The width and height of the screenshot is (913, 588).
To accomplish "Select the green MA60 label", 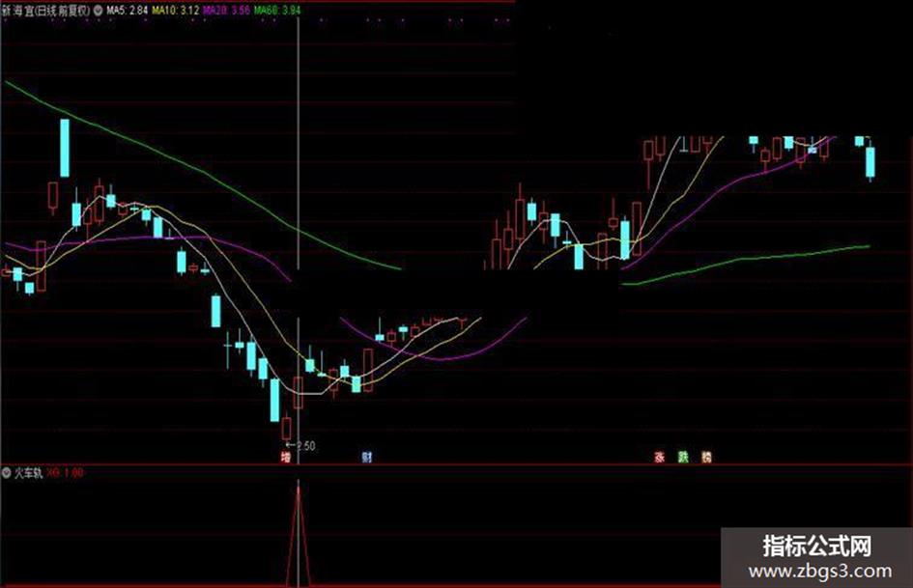I will (277, 10).
